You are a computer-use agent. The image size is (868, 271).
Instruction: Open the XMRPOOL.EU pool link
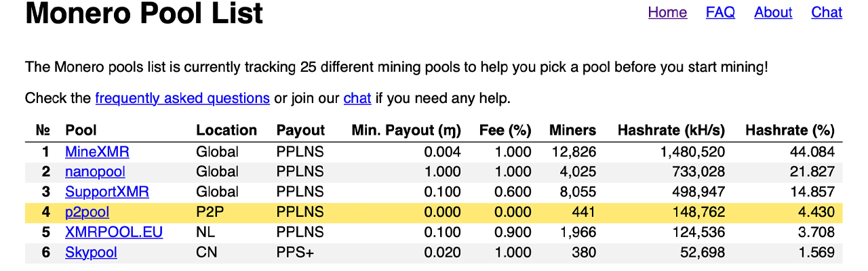tap(114, 232)
